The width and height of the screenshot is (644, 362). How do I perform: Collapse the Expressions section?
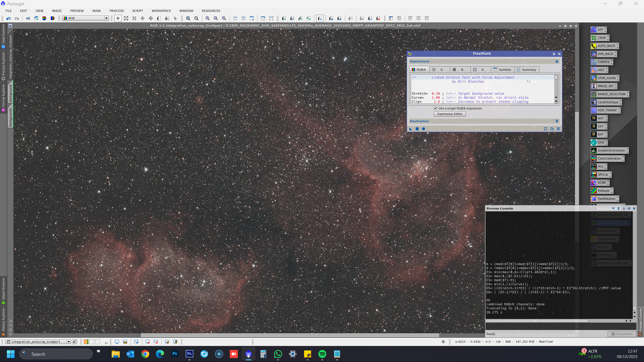pyautogui.click(x=557, y=62)
